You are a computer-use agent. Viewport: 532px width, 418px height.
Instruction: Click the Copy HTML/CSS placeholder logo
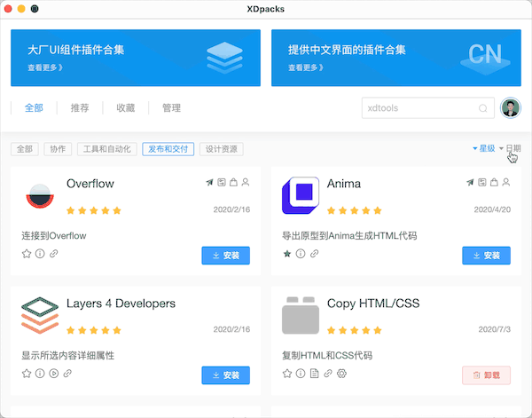click(301, 315)
